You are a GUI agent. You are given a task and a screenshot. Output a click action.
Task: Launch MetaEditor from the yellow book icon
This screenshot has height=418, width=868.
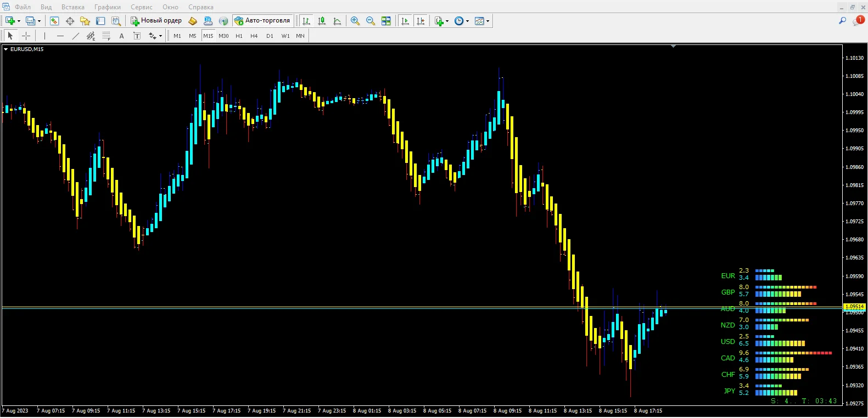pos(193,21)
